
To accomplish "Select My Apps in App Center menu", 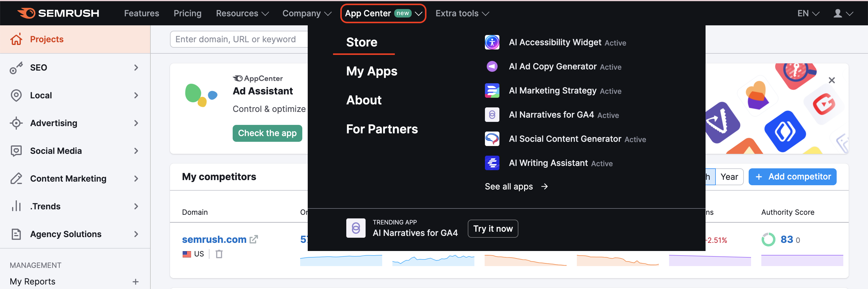I will coord(372,71).
